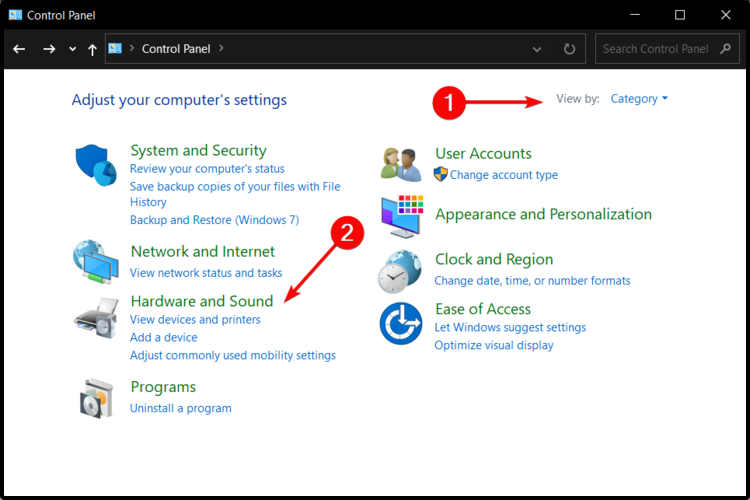Select Let Windows suggest settings
Screen dimensions: 750x500
click(510, 327)
